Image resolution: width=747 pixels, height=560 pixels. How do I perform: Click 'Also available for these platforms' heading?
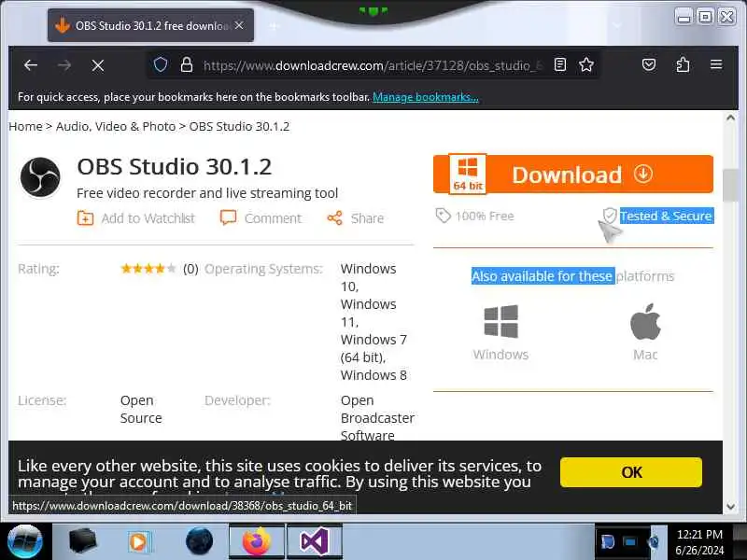[x=572, y=276]
